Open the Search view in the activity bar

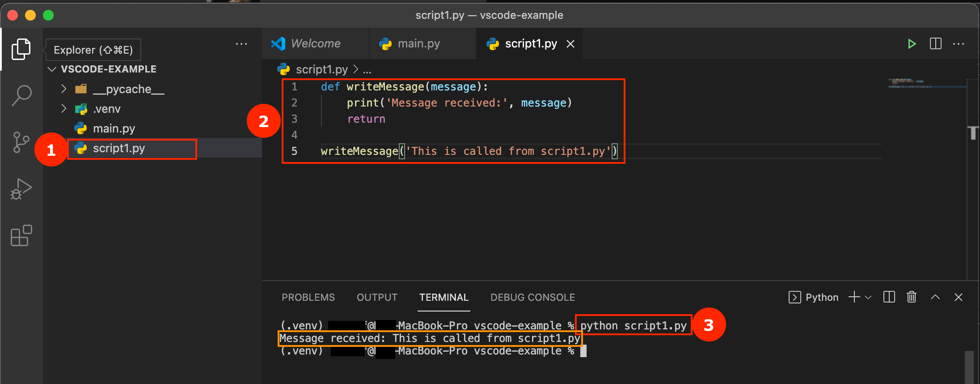(x=21, y=96)
